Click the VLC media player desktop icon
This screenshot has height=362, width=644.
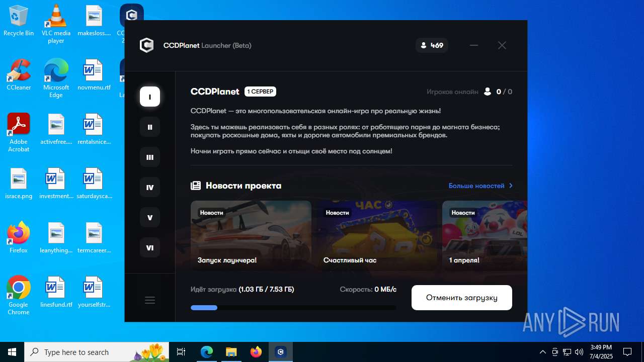56,24
